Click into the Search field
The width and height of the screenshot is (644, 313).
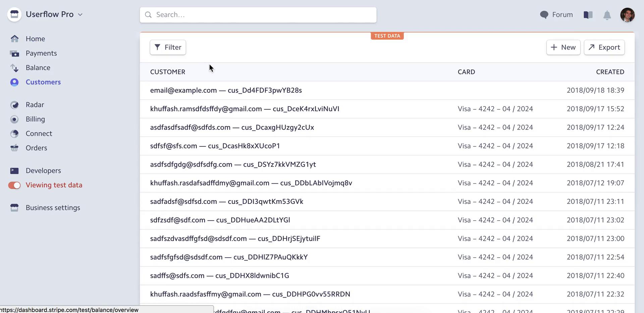pyautogui.click(x=258, y=15)
